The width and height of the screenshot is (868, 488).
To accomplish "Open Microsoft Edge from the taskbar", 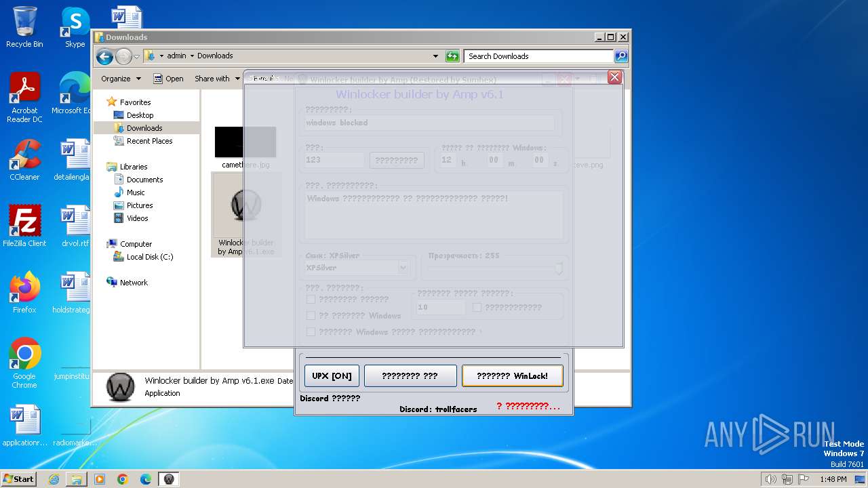I will click(146, 479).
